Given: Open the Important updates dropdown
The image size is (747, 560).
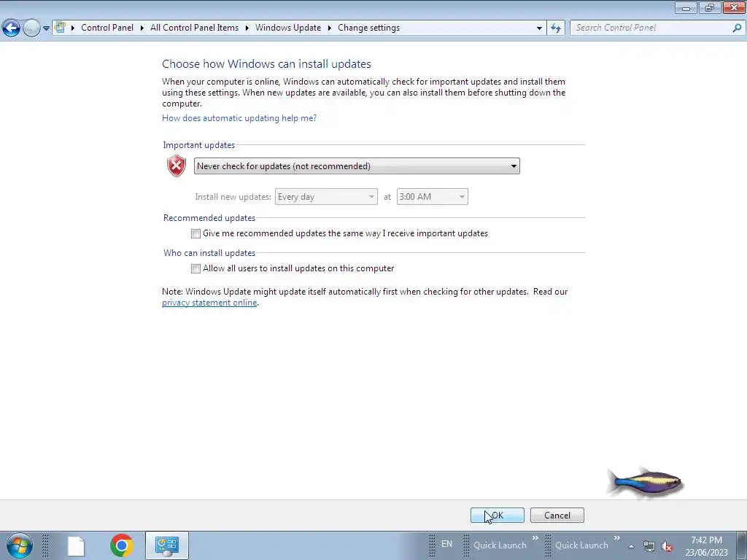Looking at the screenshot, I should click(357, 166).
